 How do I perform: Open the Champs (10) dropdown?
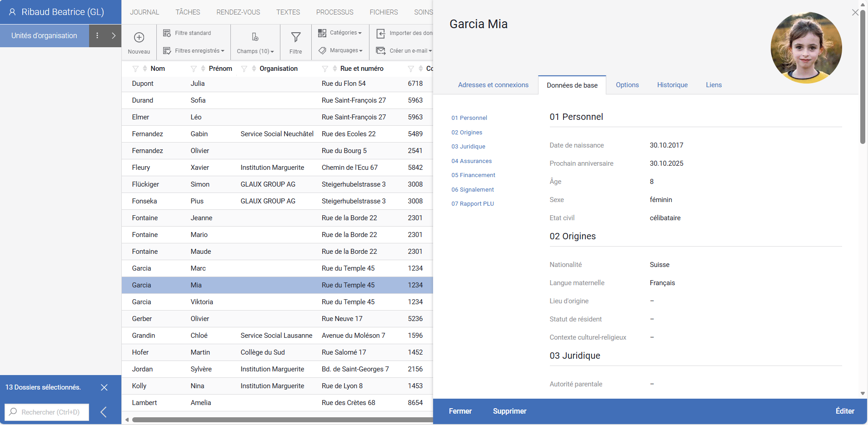click(x=255, y=51)
